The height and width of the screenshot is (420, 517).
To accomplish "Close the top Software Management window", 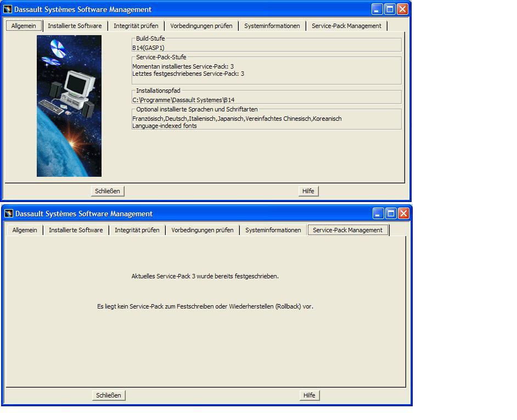I will [x=402, y=9].
